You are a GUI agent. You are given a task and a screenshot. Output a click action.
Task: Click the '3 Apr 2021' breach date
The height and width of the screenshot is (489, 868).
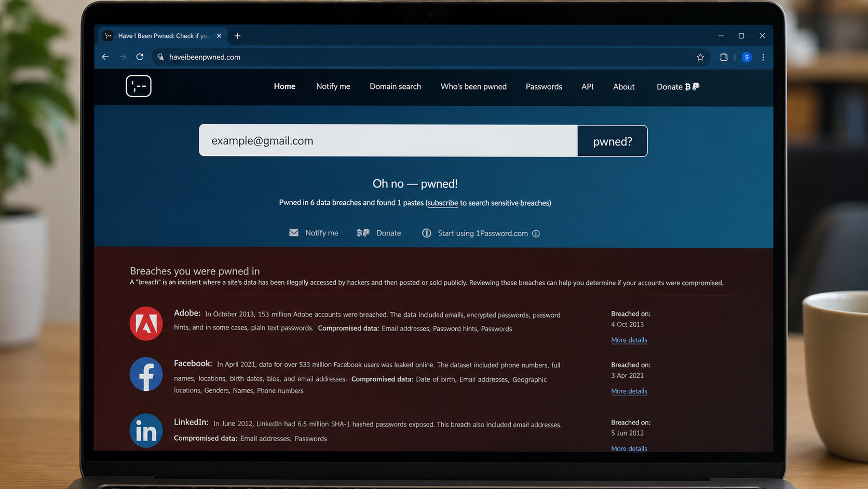pos(627,375)
